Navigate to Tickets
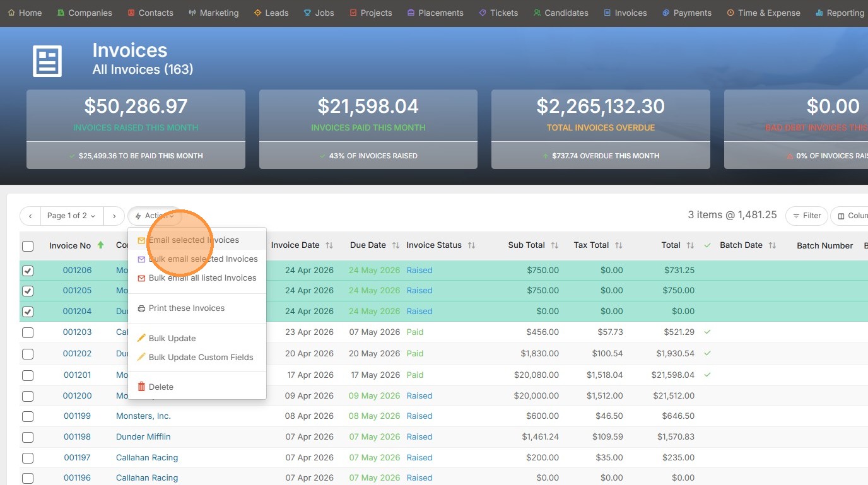The height and width of the screenshot is (485, 868). pos(498,13)
